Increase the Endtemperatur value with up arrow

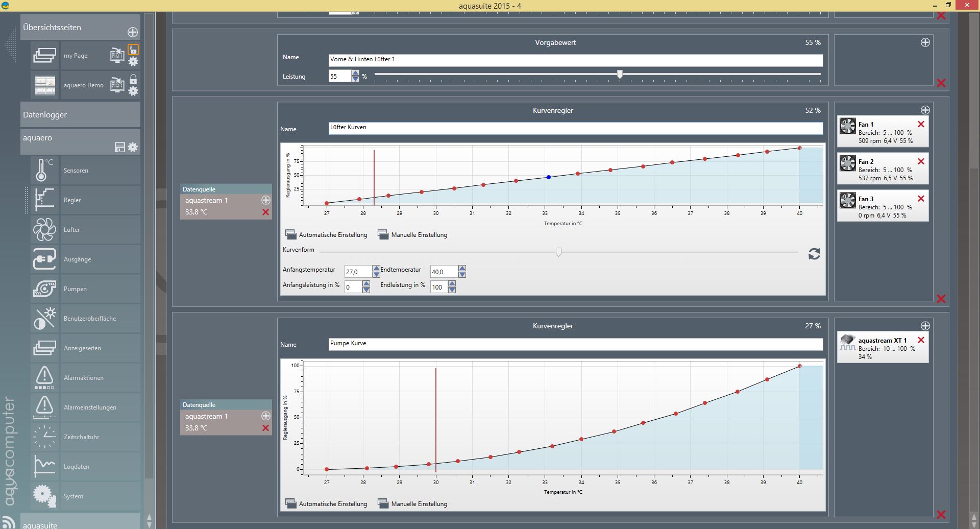coord(462,268)
